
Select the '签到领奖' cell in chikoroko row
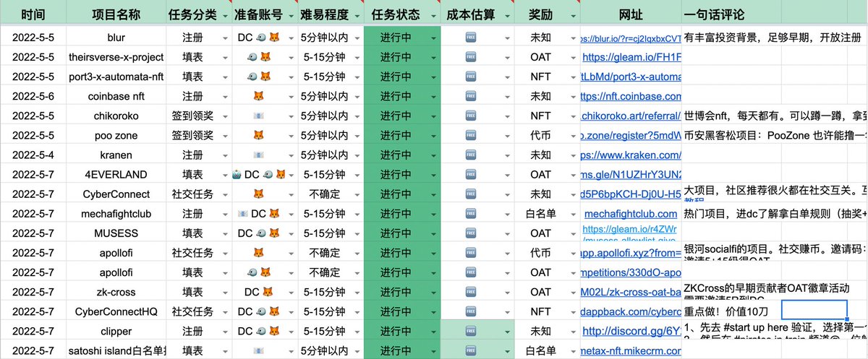192,116
